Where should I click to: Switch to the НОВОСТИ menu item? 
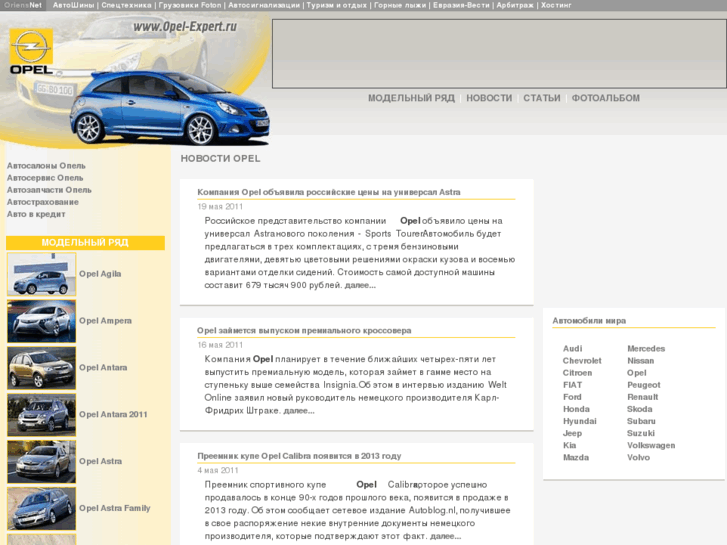[489, 98]
